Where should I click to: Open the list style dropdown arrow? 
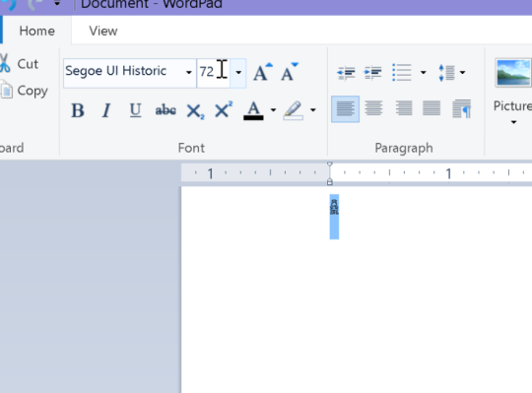point(423,72)
